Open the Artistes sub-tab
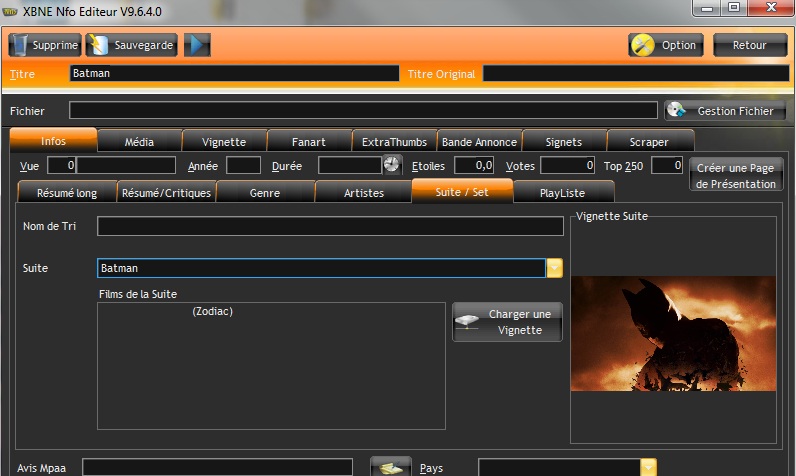The width and height of the screenshot is (796, 476). [363, 192]
